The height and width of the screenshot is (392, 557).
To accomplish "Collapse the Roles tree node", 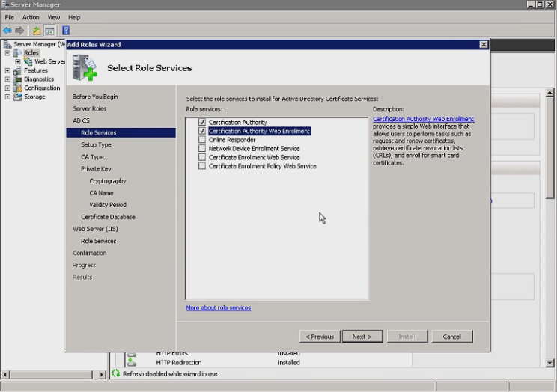I will coord(7,53).
